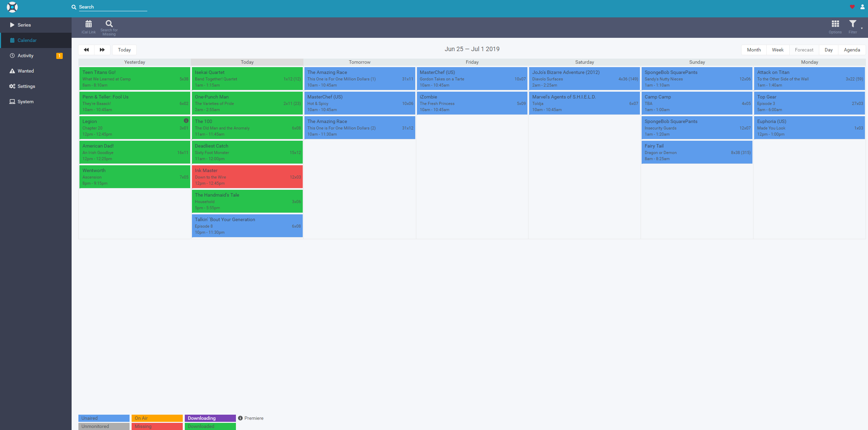The height and width of the screenshot is (430, 868).
Task: Switch to Forecast view
Action: click(804, 50)
